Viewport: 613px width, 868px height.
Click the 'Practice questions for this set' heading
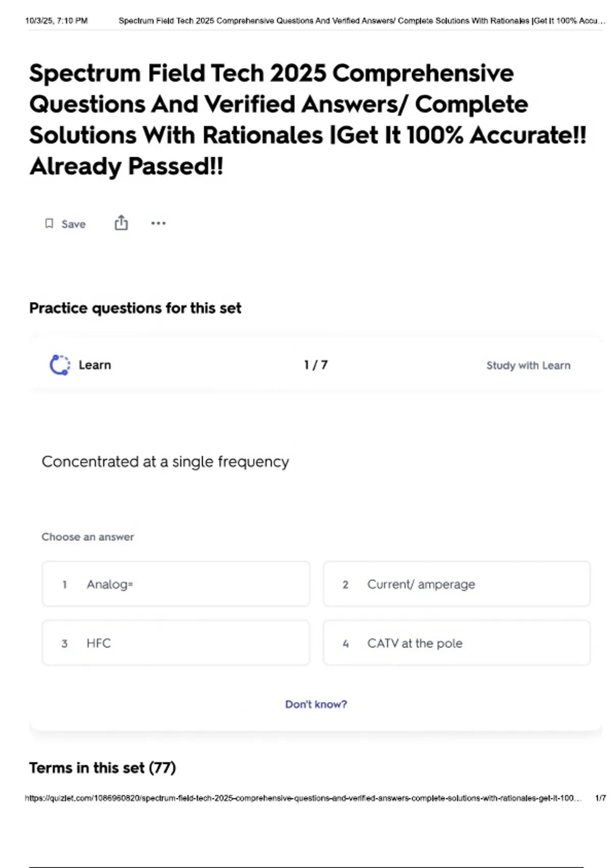pyautogui.click(x=135, y=308)
